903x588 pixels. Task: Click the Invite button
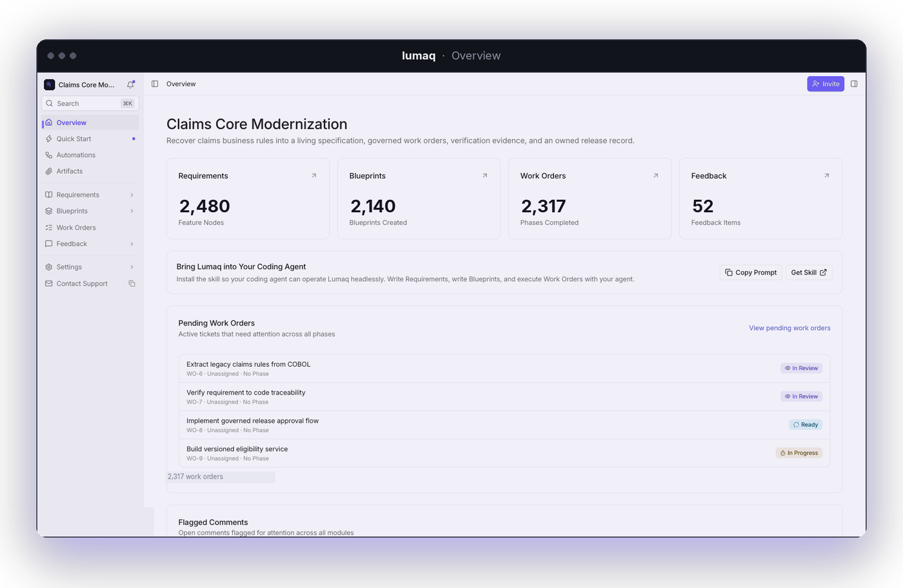pyautogui.click(x=826, y=84)
